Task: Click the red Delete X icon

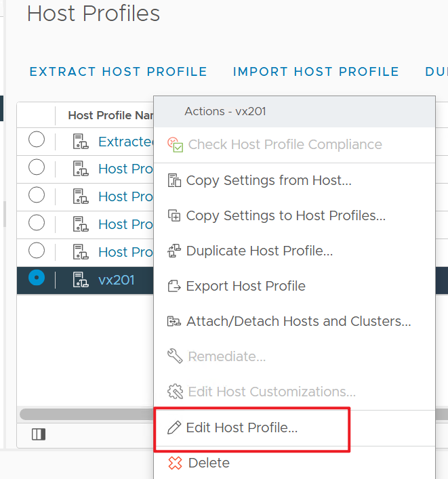Action: point(175,463)
